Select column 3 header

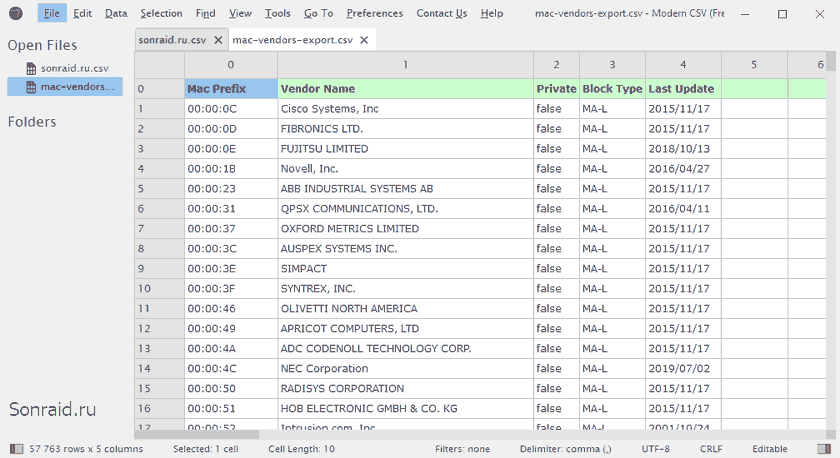(612, 65)
